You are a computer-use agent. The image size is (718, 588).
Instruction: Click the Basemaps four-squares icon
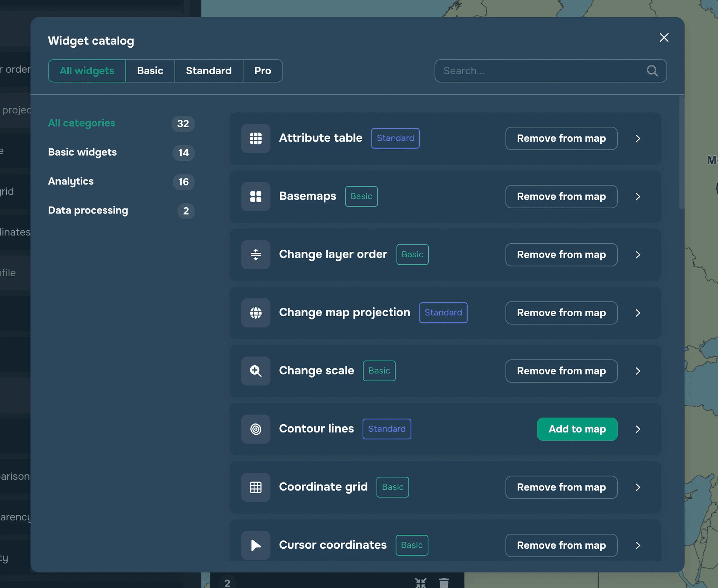(x=256, y=196)
